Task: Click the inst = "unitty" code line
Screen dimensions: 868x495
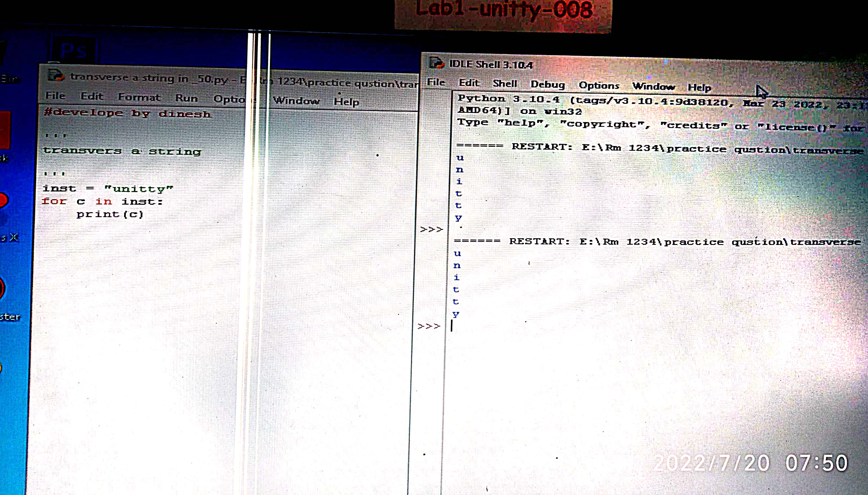Action: tap(108, 189)
